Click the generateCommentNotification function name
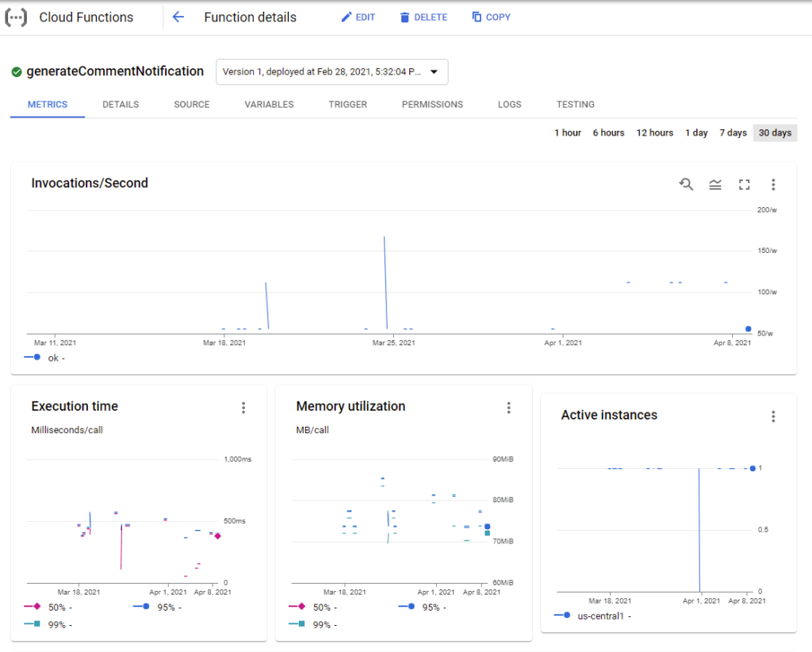 (x=115, y=71)
